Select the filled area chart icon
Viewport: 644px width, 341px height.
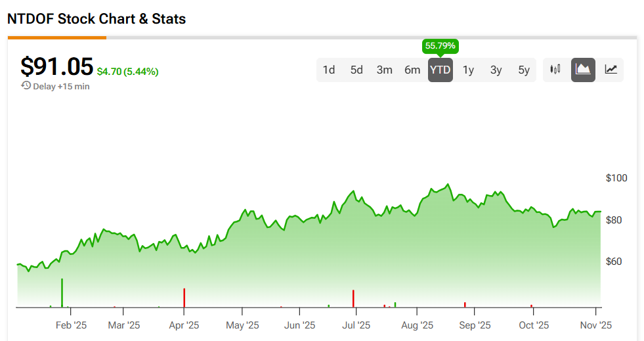click(583, 70)
